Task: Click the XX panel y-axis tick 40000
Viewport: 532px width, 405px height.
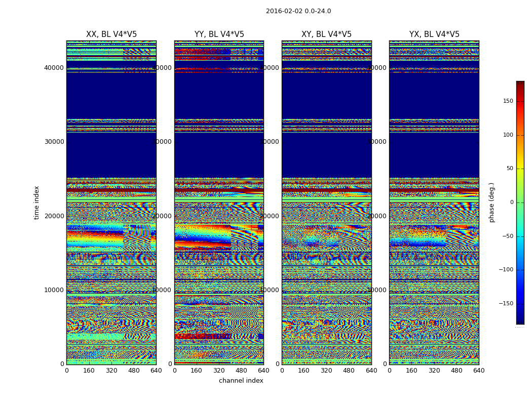Action: point(54,68)
